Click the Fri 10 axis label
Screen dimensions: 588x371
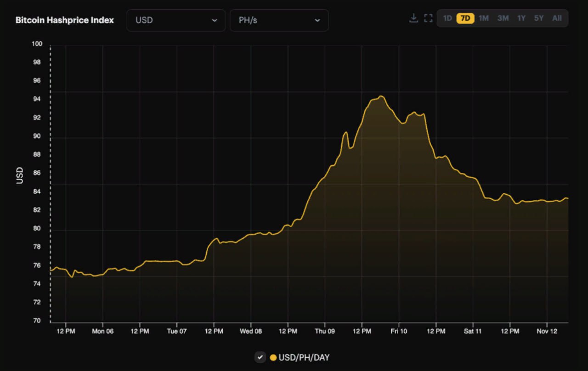click(399, 331)
